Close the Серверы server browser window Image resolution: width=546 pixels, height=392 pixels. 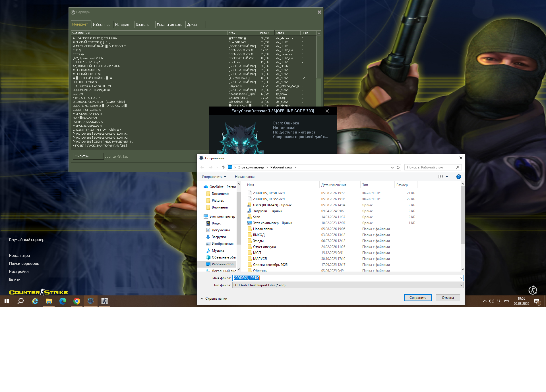(x=319, y=12)
